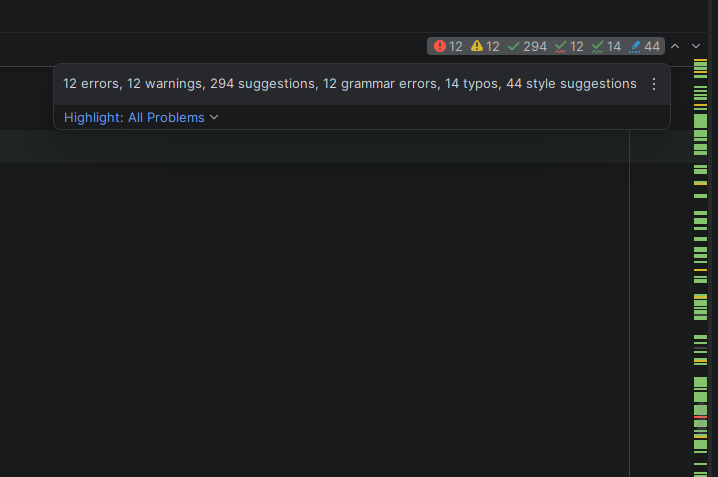This screenshot has height=477, width=718.
Task: Click the problems summary text in the popup
Action: pyautogui.click(x=349, y=84)
